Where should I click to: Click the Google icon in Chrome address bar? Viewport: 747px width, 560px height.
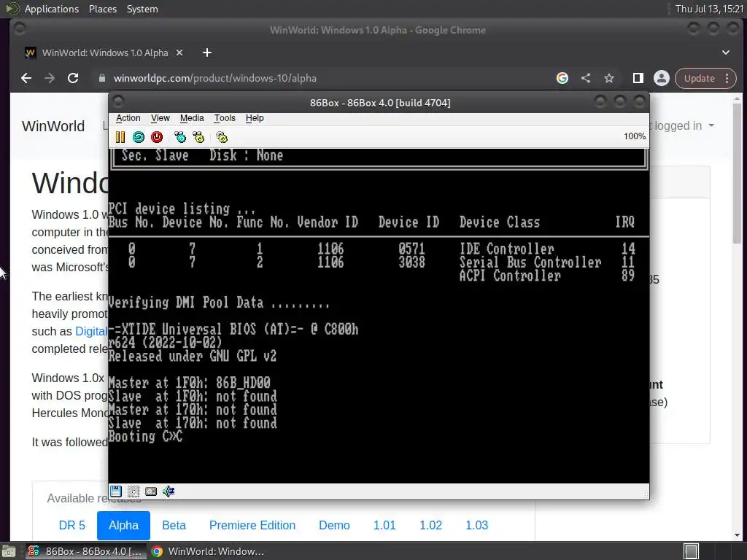(x=562, y=78)
